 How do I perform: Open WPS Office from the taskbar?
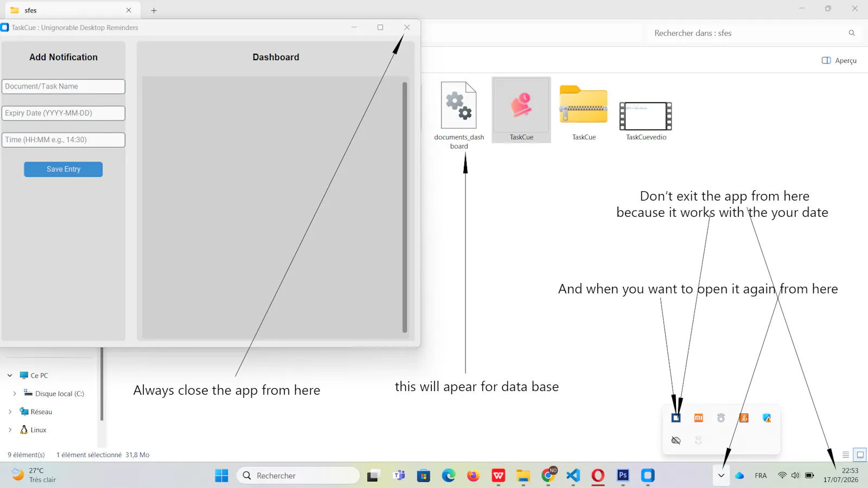[x=499, y=476]
